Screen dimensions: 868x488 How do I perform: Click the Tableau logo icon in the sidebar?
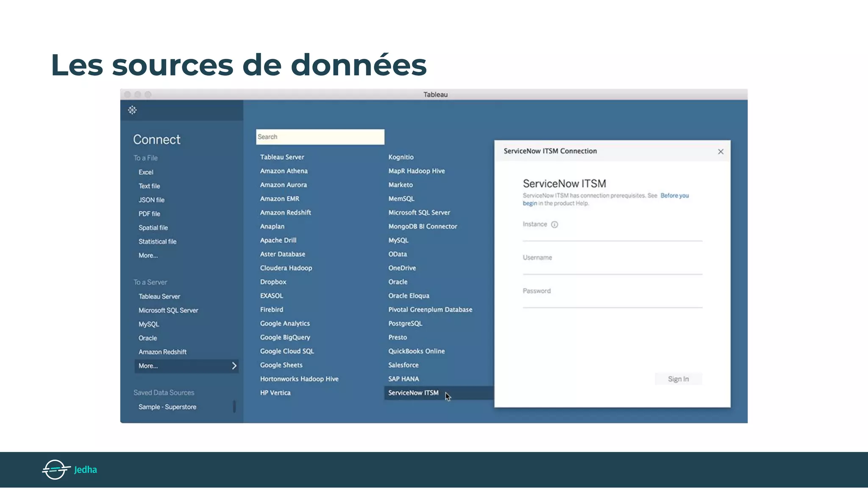click(x=132, y=110)
